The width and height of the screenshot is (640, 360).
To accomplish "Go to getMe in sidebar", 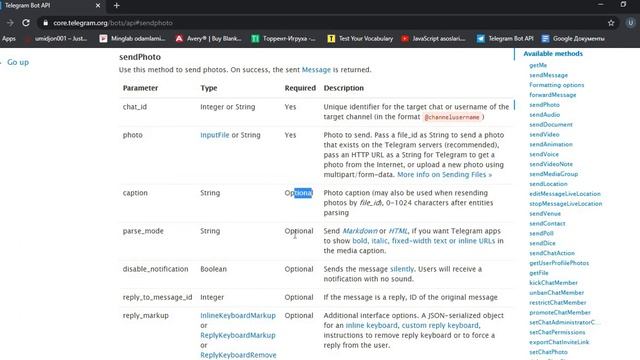I will 538,65.
